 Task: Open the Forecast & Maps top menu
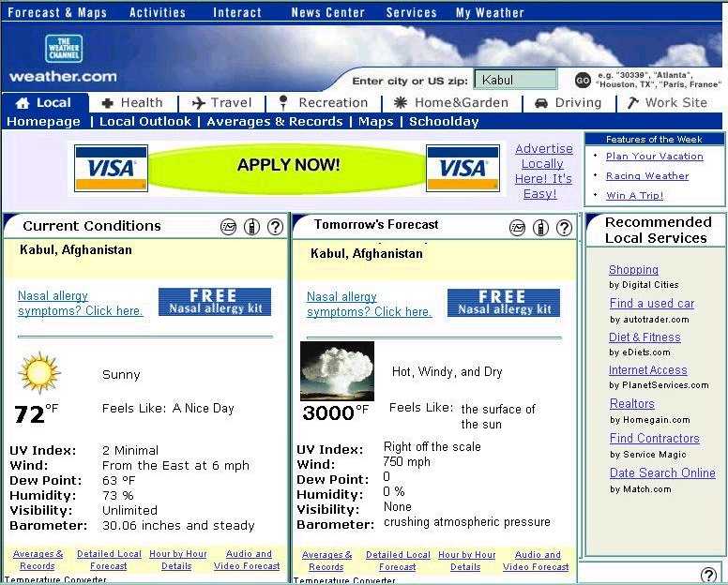click(x=57, y=13)
